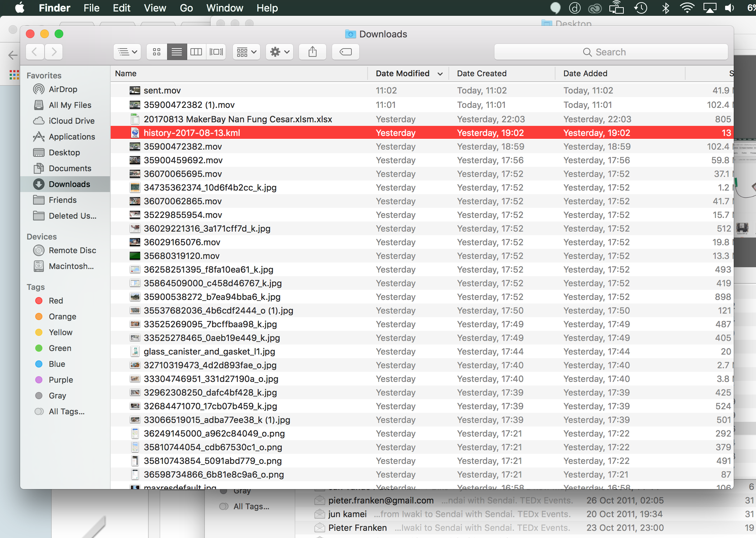Click the Edit Tags toolbar icon

(x=345, y=52)
